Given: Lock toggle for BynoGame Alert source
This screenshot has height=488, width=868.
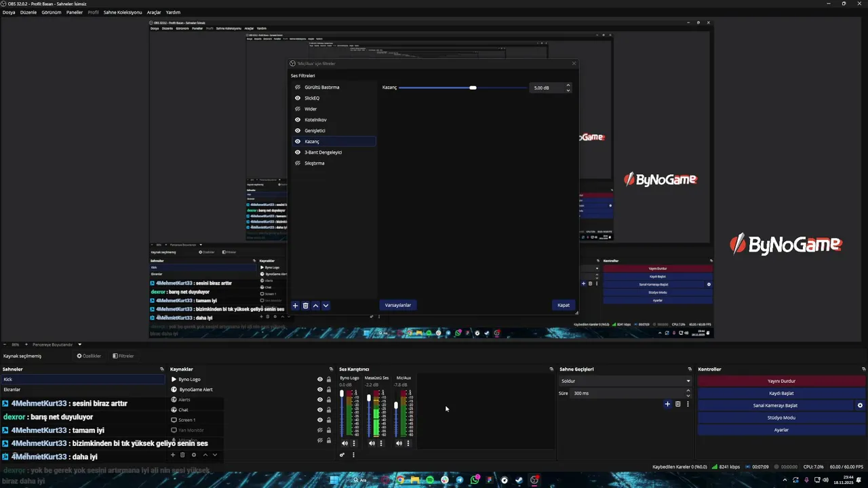Looking at the screenshot, I should coord(329,390).
